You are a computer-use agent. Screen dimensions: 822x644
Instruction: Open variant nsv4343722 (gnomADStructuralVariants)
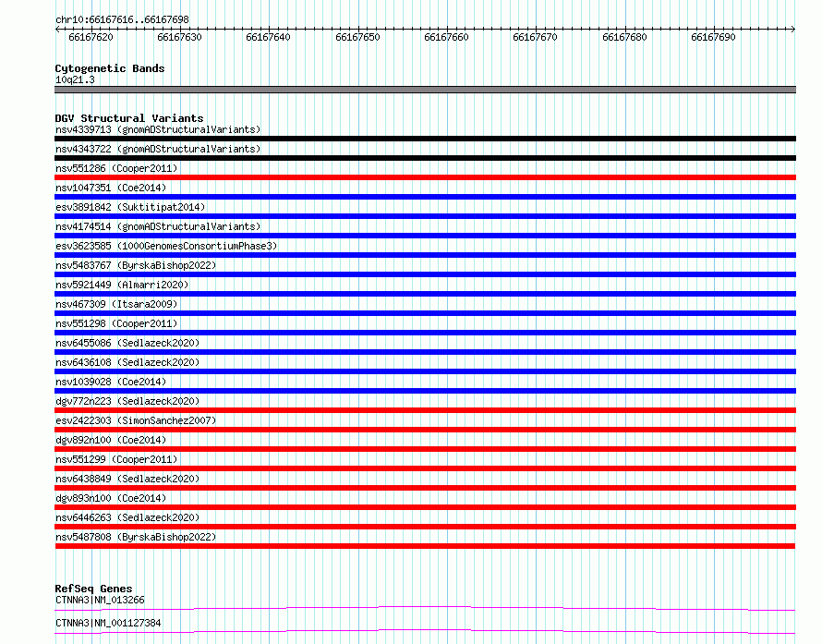tap(158, 149)
